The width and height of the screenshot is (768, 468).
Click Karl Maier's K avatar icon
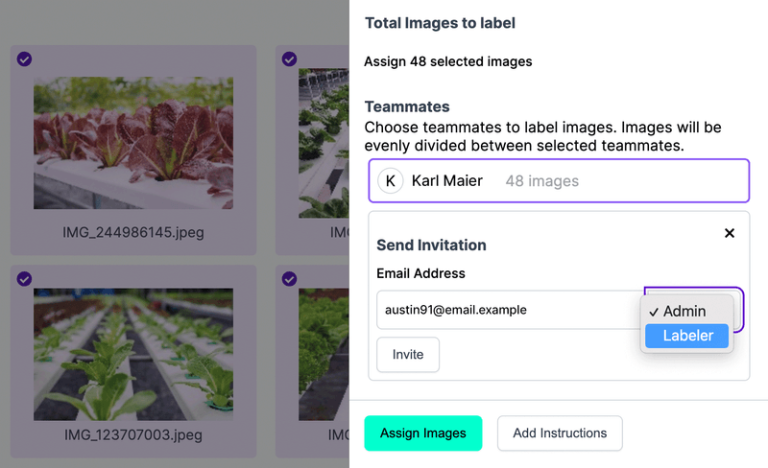pyautogui.click(x=391, y=181)
